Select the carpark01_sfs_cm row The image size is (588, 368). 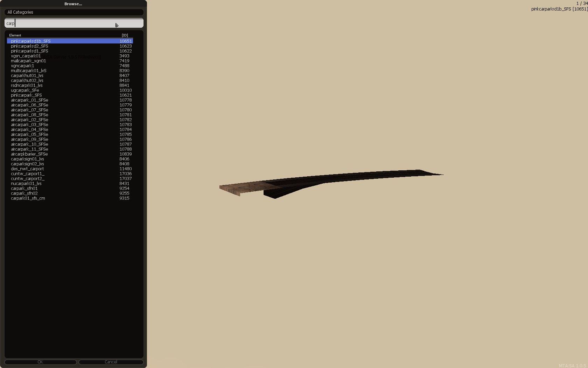click(70, 198)
